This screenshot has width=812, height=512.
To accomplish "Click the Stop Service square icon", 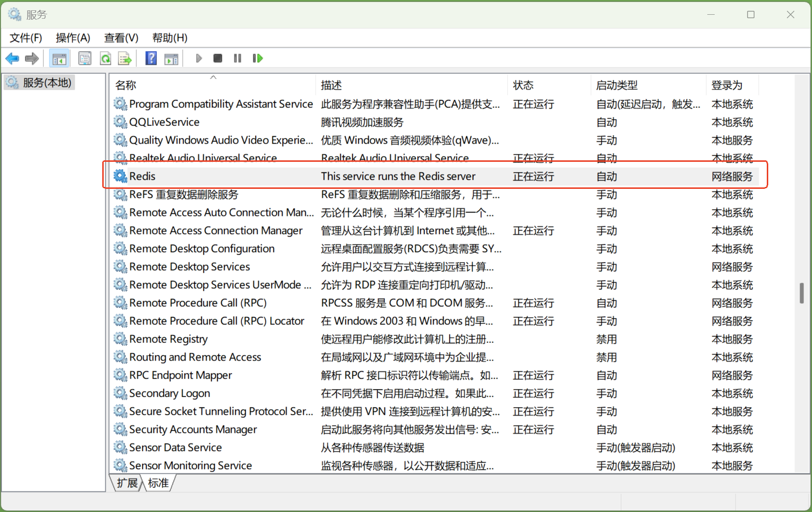I will pos(218,59).
